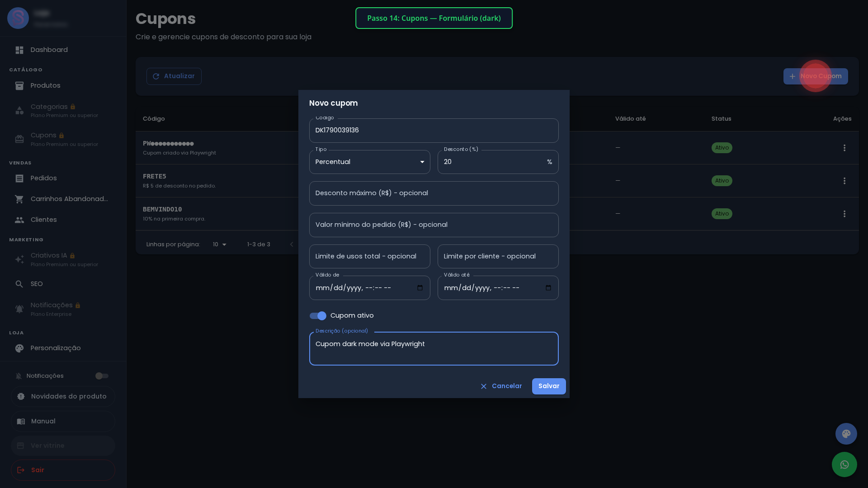Open the SEO sidebar item
This screenshot has width=868, height=488.
pyautogui.click(x=63, y=284)
